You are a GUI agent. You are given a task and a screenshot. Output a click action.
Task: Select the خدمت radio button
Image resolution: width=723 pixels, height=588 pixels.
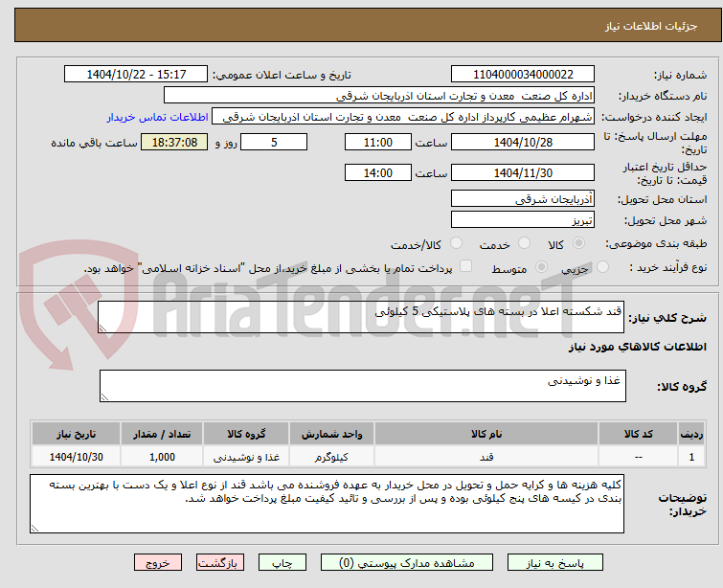[524, 243]
